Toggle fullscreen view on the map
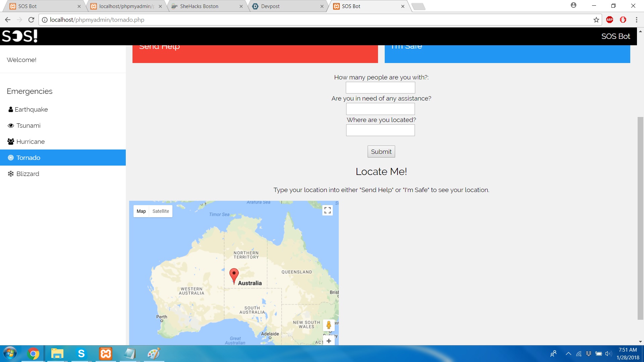 pyautogui.click(x=327, y=210)
